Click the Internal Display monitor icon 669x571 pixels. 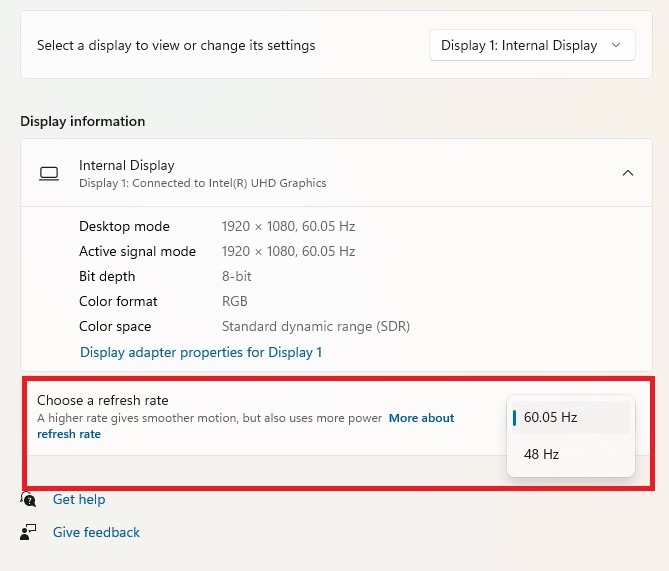(x=49, y=173)
